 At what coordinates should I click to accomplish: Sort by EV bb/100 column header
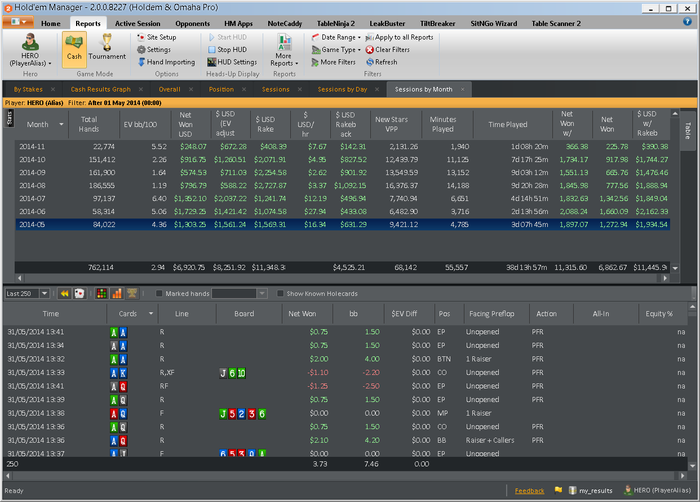140,124
